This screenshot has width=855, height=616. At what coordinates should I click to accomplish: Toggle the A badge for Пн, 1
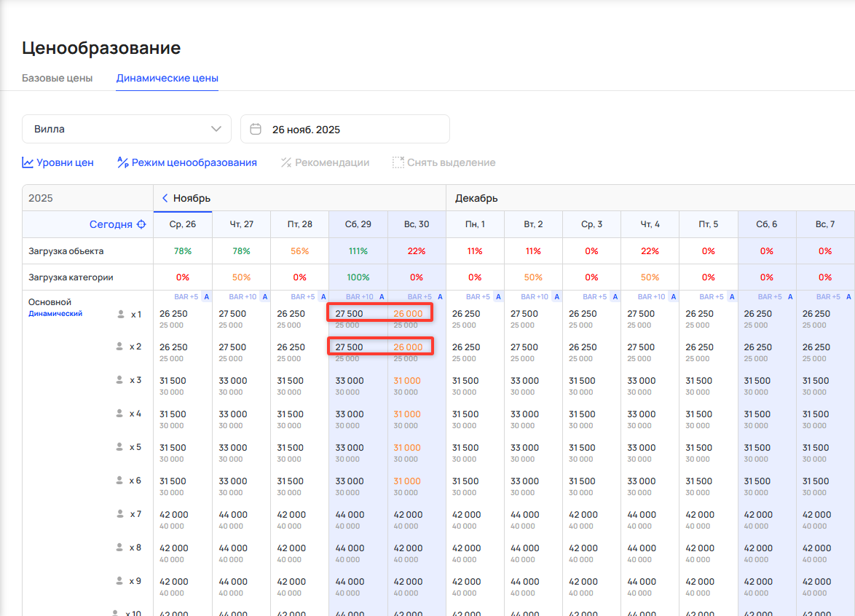497,296
